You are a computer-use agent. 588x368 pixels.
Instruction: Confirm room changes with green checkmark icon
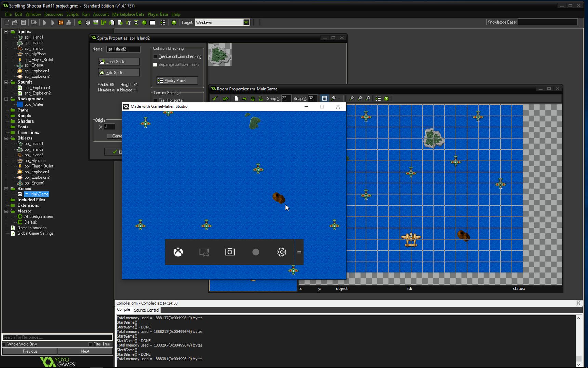coord(215,99)
